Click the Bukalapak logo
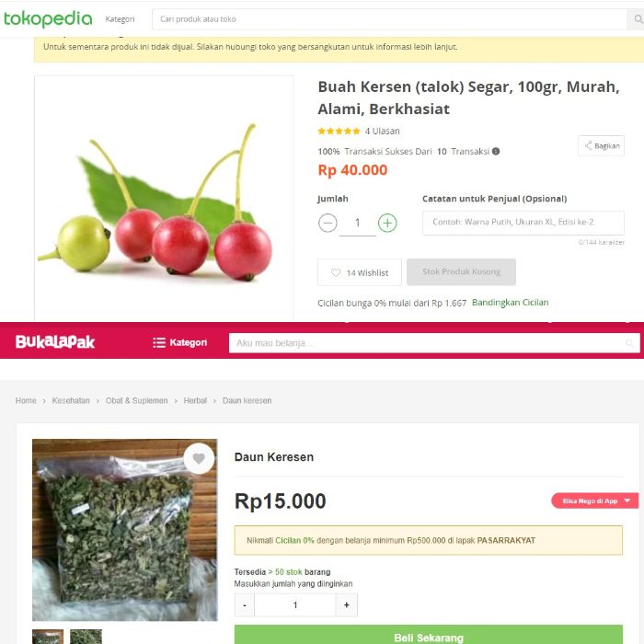This screenshot has height=644, width=644. pos(55,342)
